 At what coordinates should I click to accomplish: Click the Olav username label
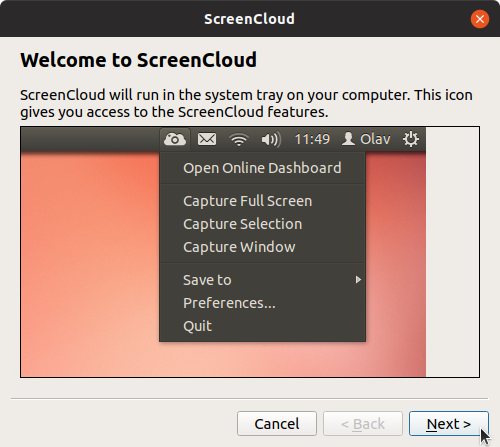click(375, 139)
